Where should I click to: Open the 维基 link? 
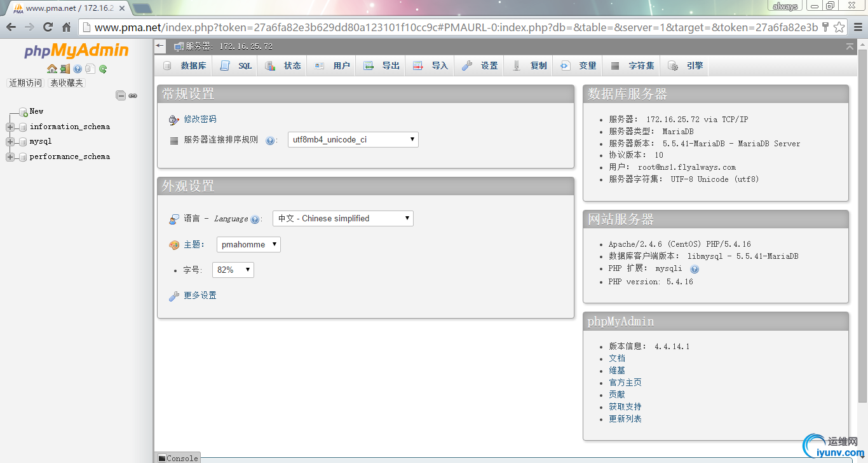tap(617, 370)
